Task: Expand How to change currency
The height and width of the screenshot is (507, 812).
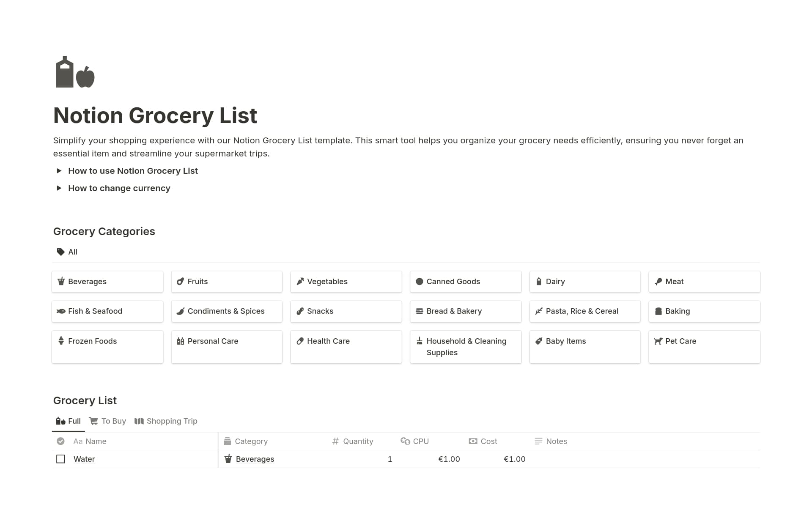Action: 59,188
